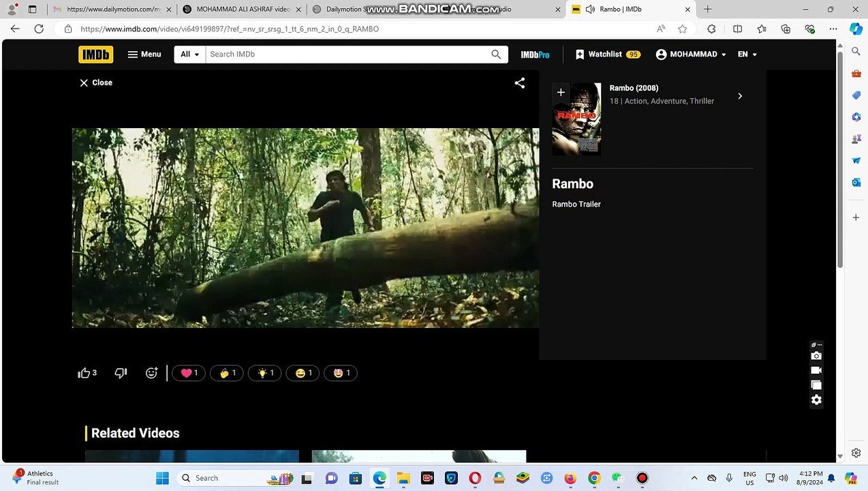Open Browser essentials heart icon

[809, 29]
